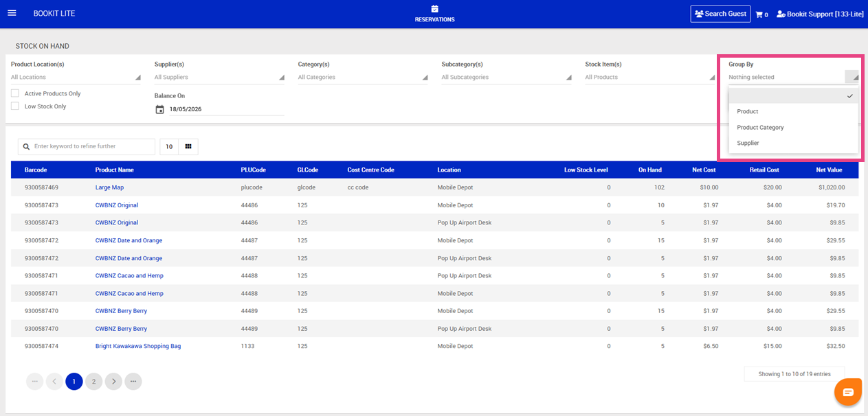This screenshot has height=416, width=868.
Task: Expand the Product Location(s) dropdown
Action: click(76, 78)
